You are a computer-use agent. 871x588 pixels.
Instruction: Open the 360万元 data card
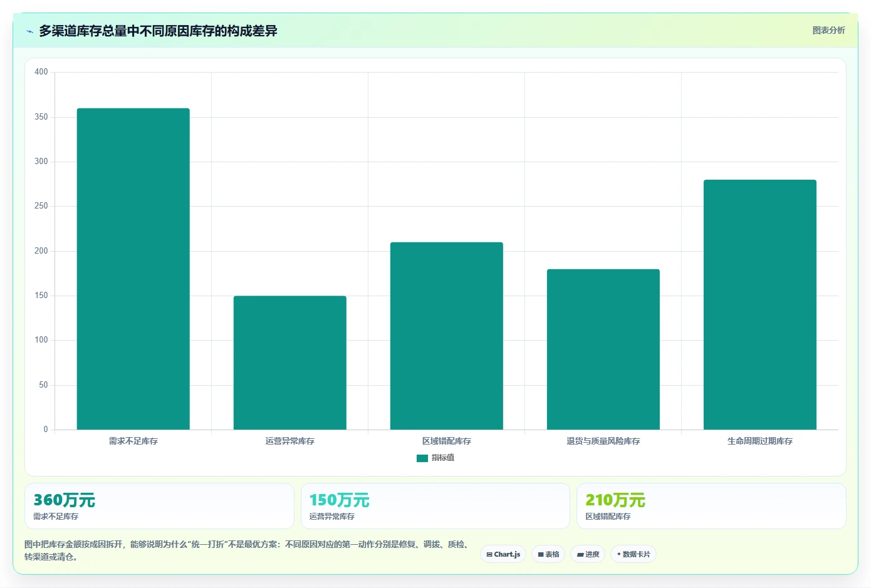click(x=159, y=506)
